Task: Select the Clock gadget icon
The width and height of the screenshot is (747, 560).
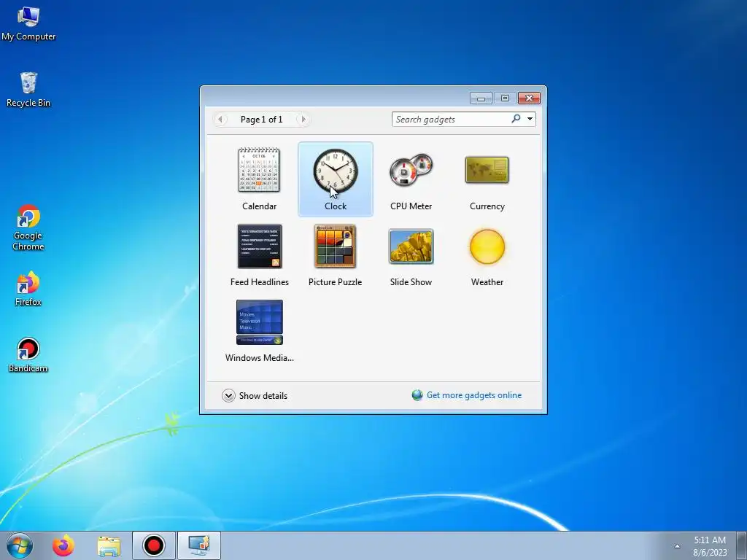Action: 336,171
